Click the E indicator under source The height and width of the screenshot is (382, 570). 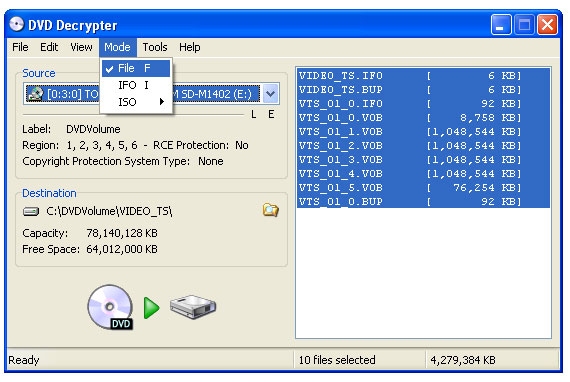click(x=271, y=114)
